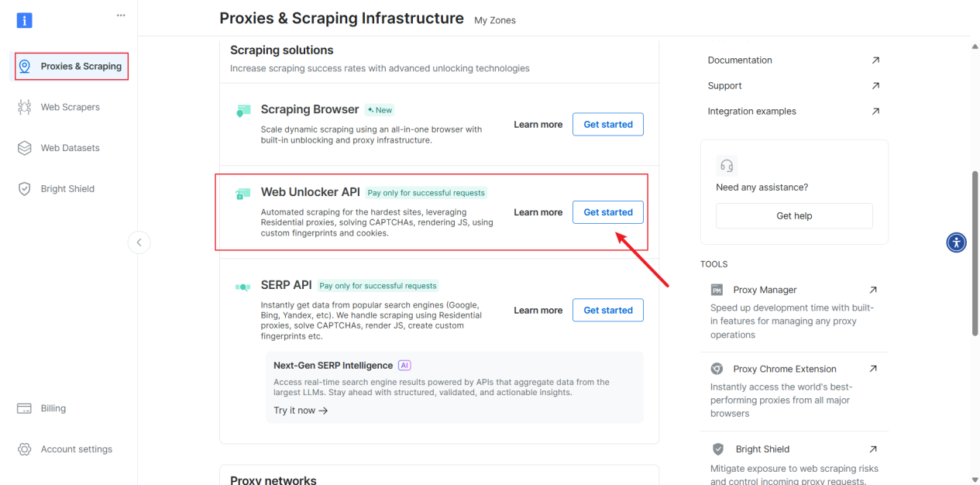Click the headset assistance icon
This screenshot has width=980, height=485.
tap(727, 165)
